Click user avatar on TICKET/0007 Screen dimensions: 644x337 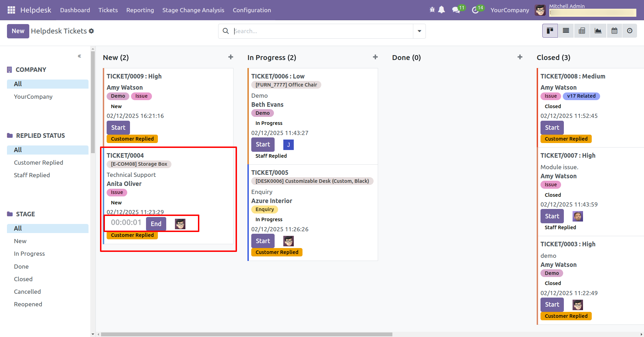click(578, 216)
